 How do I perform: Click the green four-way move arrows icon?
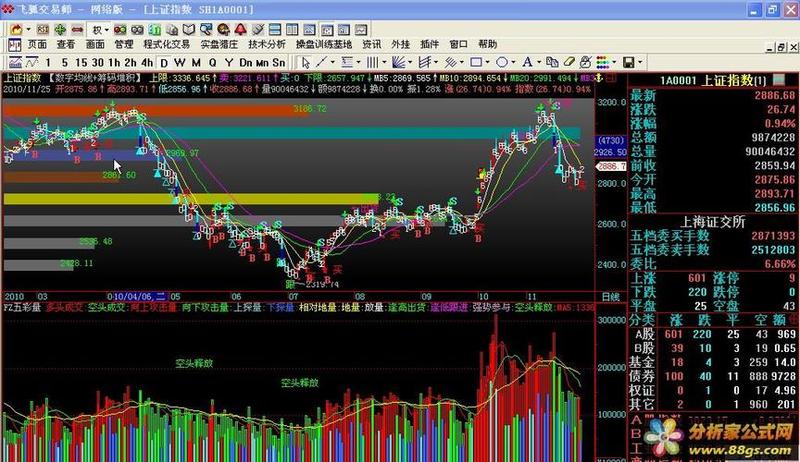click(x=60, y=30)
